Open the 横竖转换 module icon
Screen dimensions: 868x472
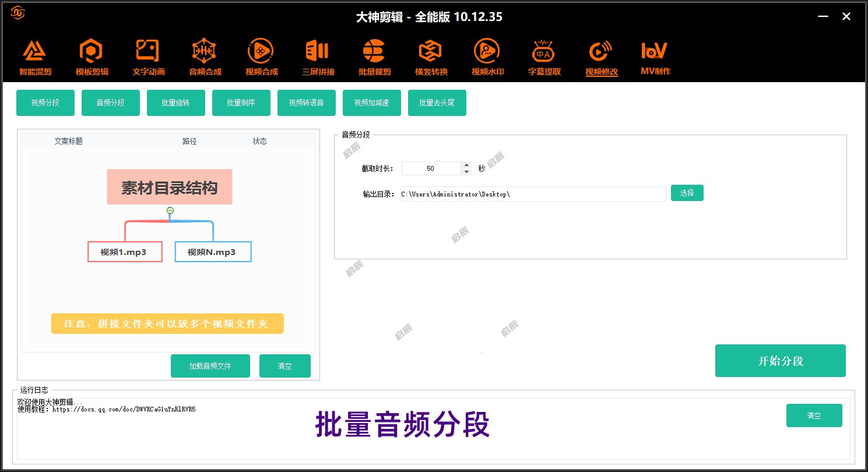point(431,58)
